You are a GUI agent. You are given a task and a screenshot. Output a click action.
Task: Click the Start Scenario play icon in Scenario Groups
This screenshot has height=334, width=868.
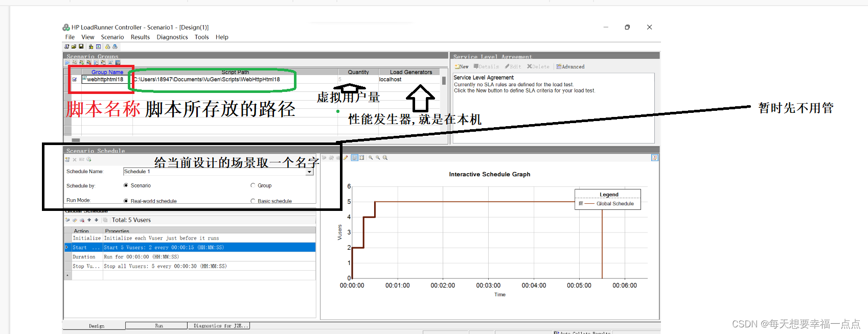(67, 62)
